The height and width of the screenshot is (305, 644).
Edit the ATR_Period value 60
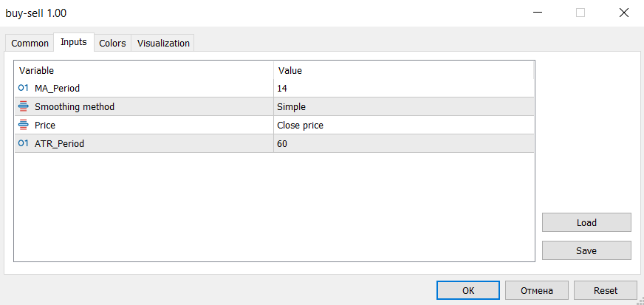click(402, 143)
